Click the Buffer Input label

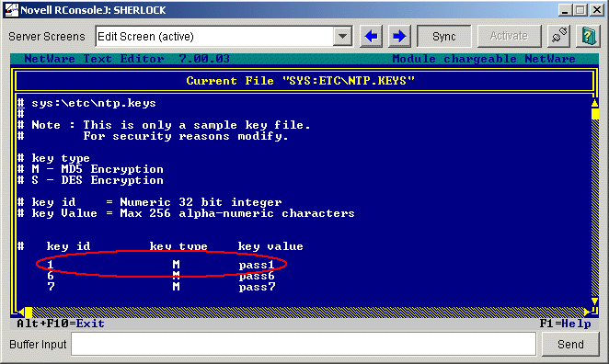click(38, 344)
